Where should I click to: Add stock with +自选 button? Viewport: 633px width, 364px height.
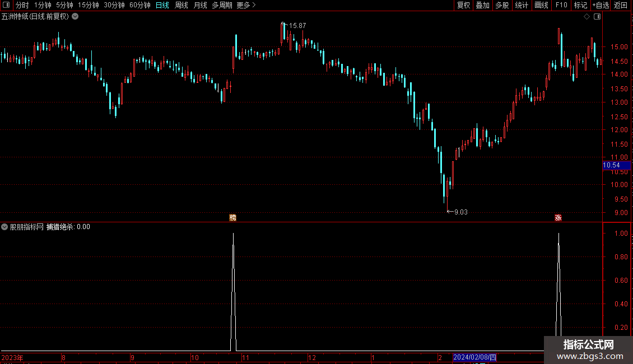[601, 5]
